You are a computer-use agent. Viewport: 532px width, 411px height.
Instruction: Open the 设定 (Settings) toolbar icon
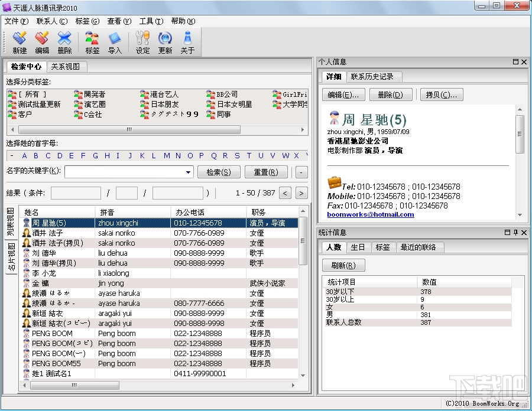(x=142, y=43)
